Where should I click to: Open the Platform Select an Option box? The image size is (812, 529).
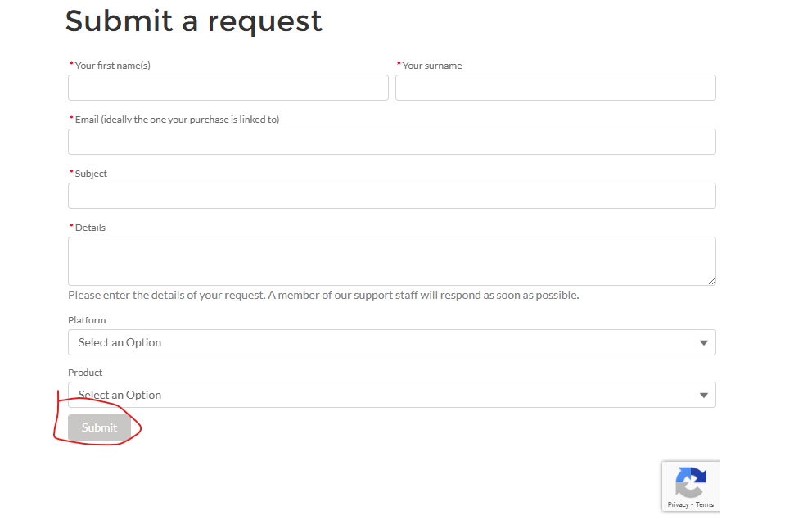pos(391,342)
